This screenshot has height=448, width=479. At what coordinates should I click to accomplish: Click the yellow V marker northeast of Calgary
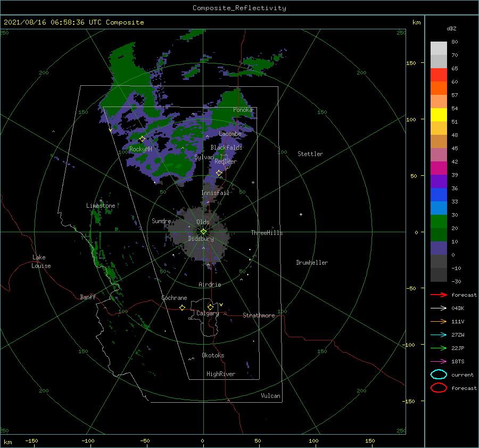coord(221,305)
